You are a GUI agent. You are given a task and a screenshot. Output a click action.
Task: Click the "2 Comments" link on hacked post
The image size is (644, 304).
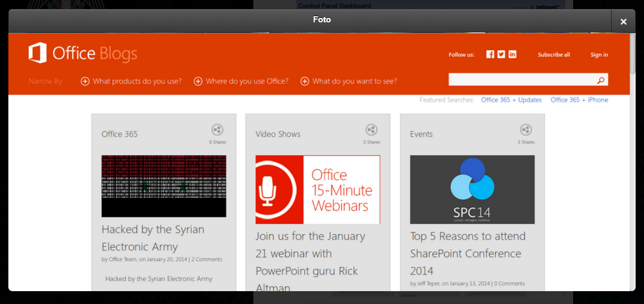tap(206, 259)
